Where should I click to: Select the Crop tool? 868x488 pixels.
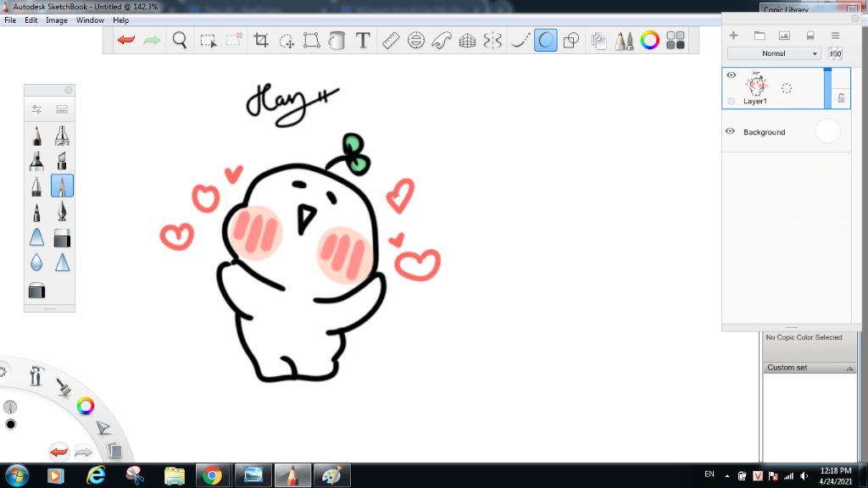click(x=261, y=41)
